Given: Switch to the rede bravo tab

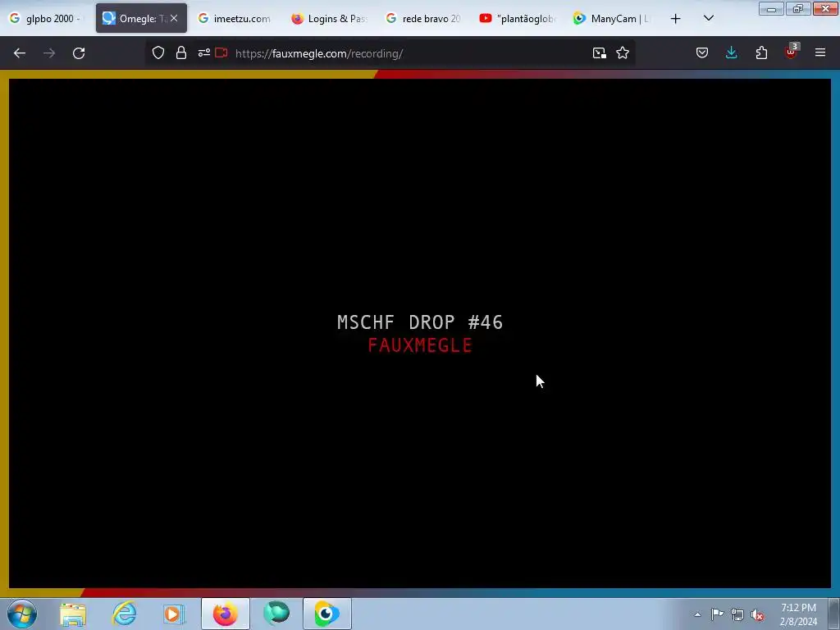Looking at the screenshot, I should 423,18.
